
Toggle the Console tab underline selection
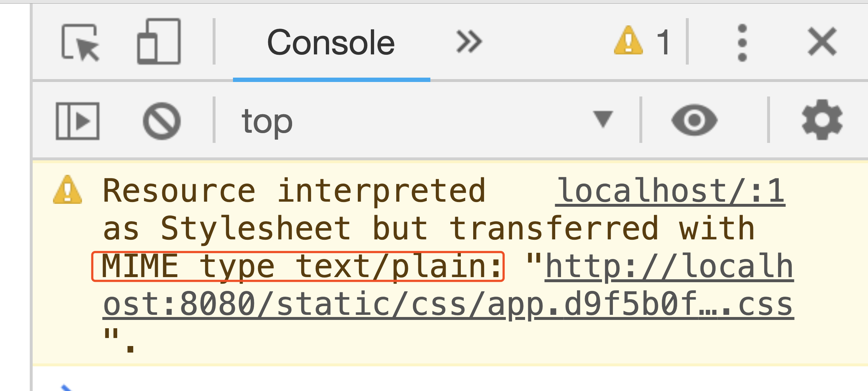pyautogui.click(x=331, y=77)
